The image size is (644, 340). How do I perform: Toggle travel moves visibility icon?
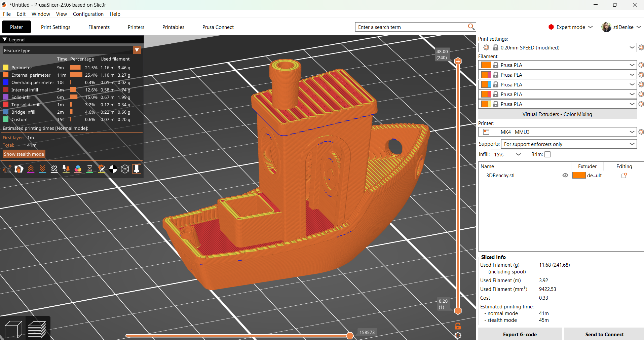click(x=7, y=169)
